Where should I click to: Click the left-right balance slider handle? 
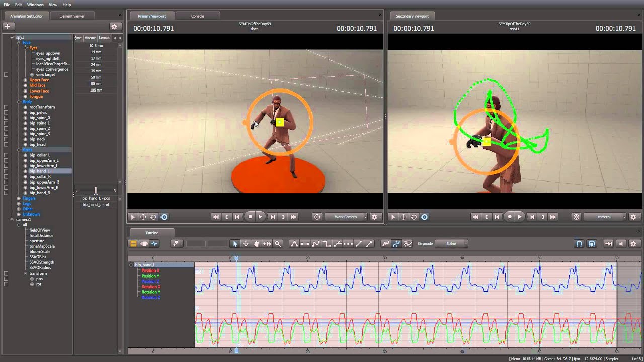click(96, 190)
